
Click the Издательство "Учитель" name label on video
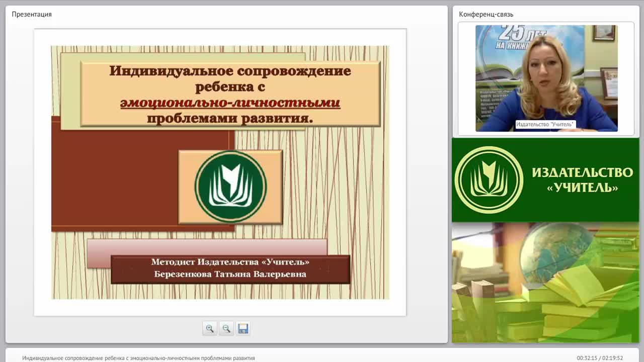pyautogui.click(x=545, y=124)
